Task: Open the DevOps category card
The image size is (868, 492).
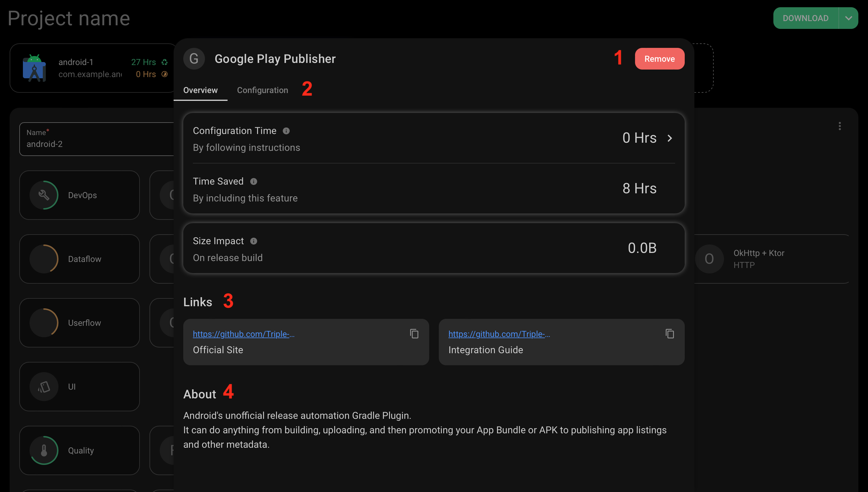Action: click(x=80, y=195)
